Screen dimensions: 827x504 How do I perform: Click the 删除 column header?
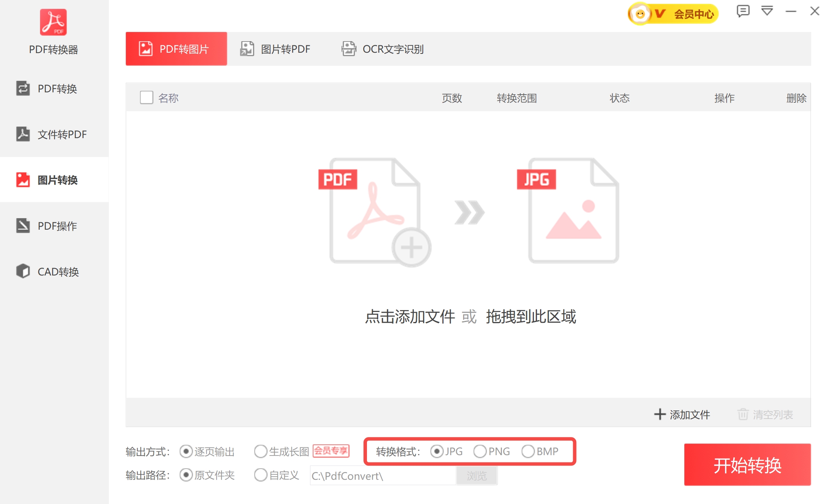tap(796, 98)
